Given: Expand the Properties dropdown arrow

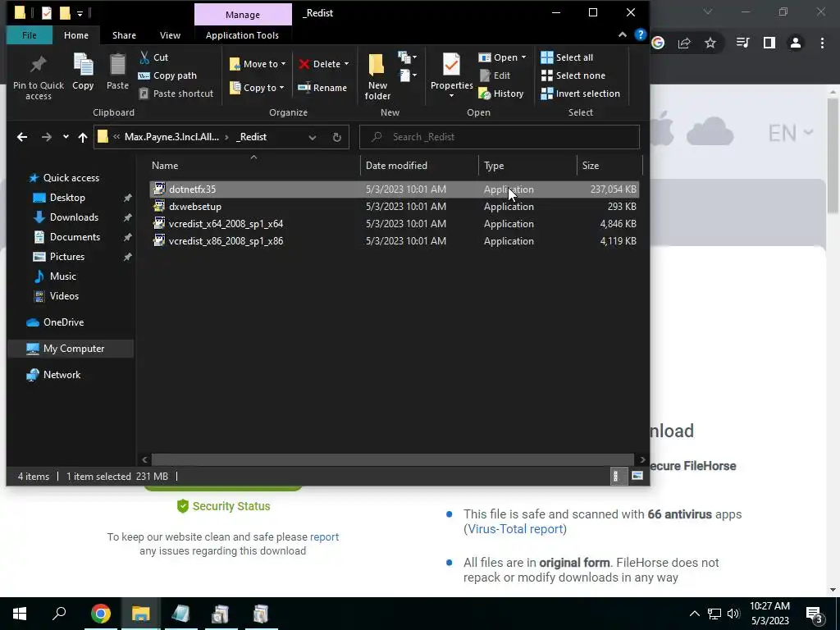Looking at the screenshot, I should pyautogui.click(x=451, y=96).
